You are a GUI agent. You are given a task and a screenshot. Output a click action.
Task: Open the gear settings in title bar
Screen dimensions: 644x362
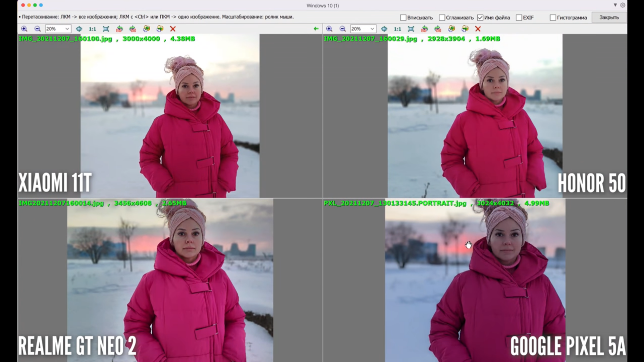[623, 5]
